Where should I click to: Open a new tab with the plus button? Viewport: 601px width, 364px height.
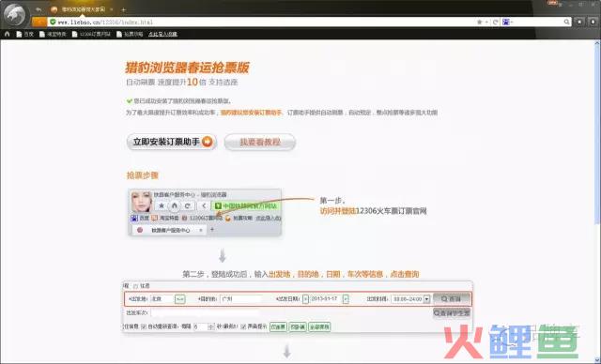click(x=123, y=10)
